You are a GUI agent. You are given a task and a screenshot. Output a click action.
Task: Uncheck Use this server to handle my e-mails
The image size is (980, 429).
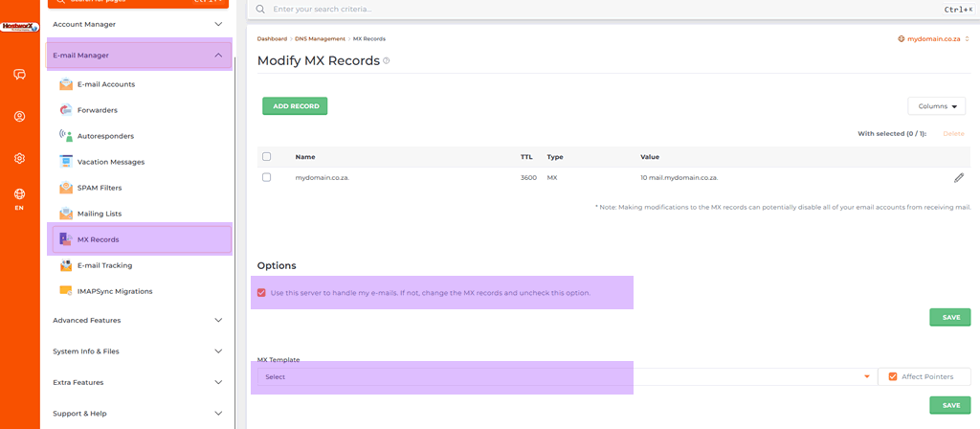[261, 293]
